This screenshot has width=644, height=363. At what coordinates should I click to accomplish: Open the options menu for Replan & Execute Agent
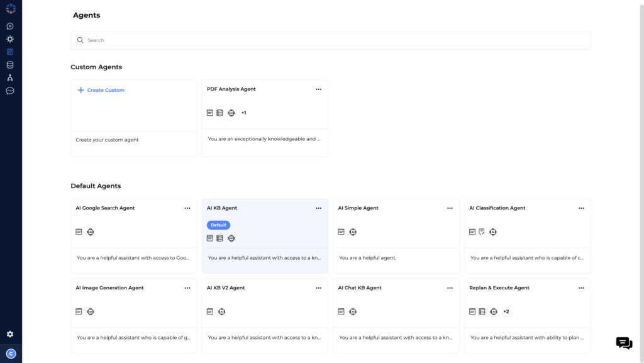581,288
